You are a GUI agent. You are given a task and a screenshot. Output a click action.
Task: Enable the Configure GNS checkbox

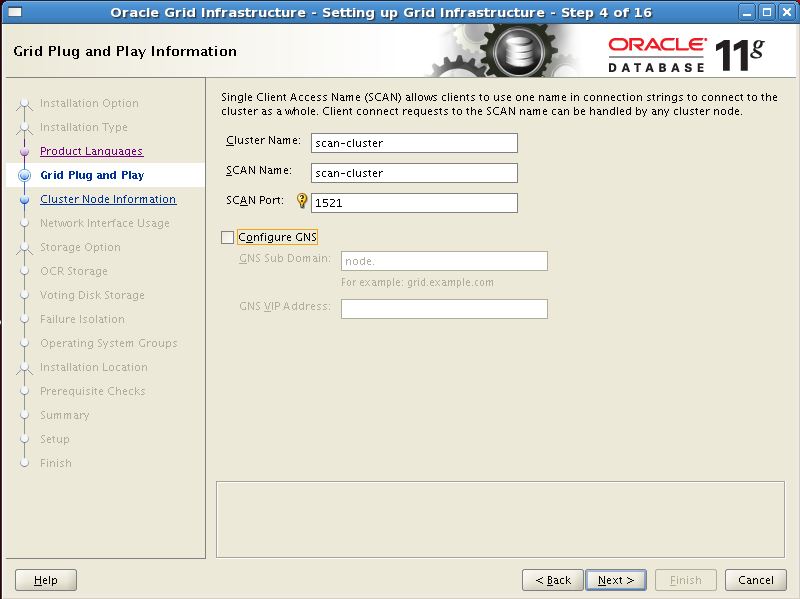point(228,237)
